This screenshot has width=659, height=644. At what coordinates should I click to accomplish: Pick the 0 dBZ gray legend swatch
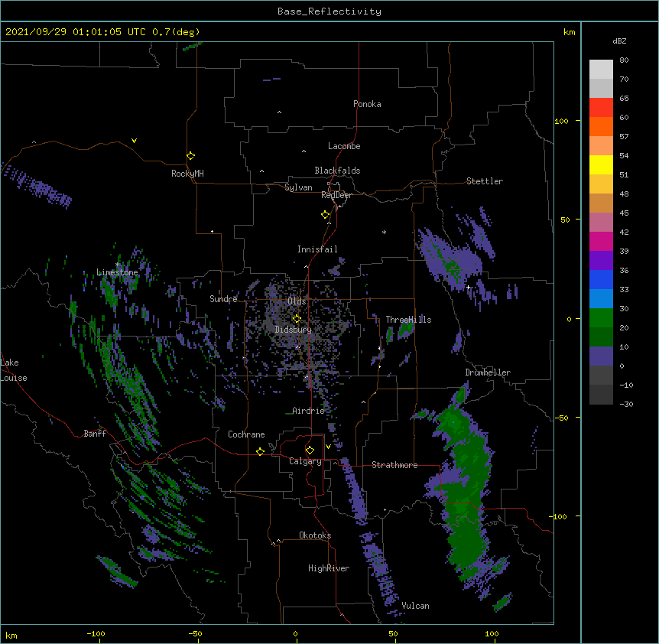601,375
